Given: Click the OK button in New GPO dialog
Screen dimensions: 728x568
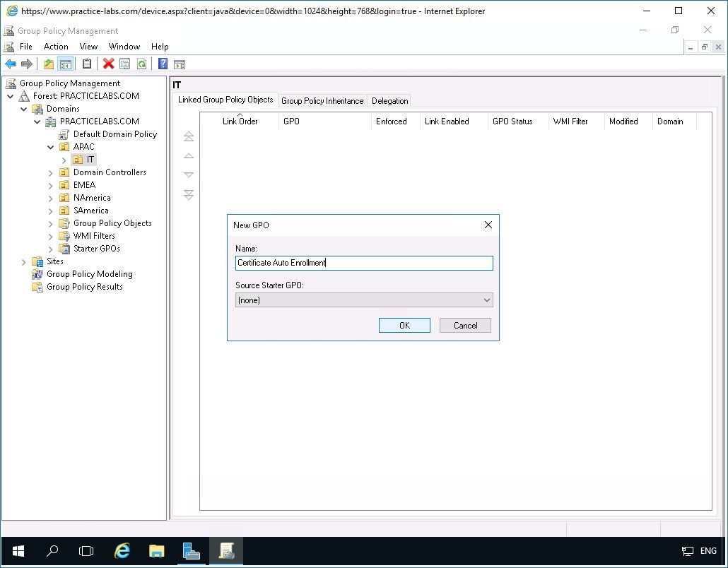Looking at the screenshot, I should pyautogui.click(x=404, y=325).
